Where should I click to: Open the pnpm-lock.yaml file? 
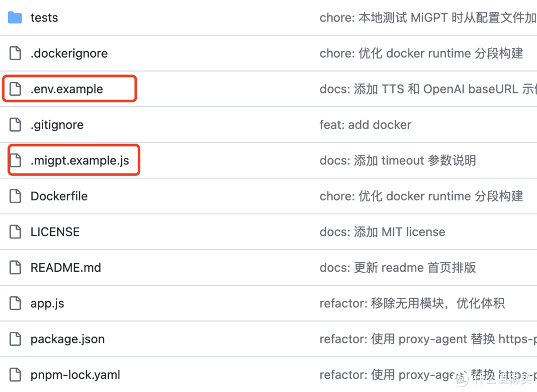tap(75, 375)
